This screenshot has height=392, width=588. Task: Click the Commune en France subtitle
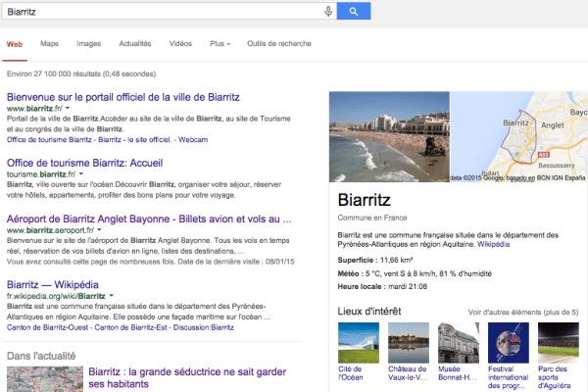[372, 218]
